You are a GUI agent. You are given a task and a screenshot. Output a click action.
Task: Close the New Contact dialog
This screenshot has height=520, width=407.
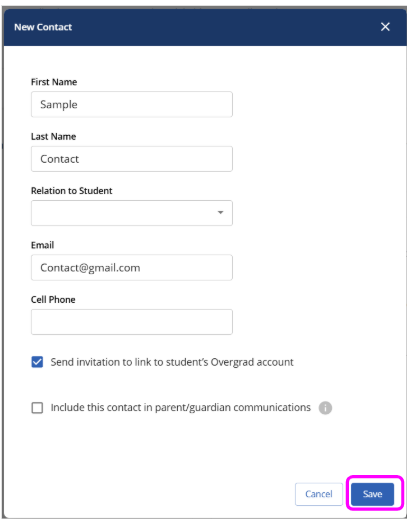[x=385, y=27]
